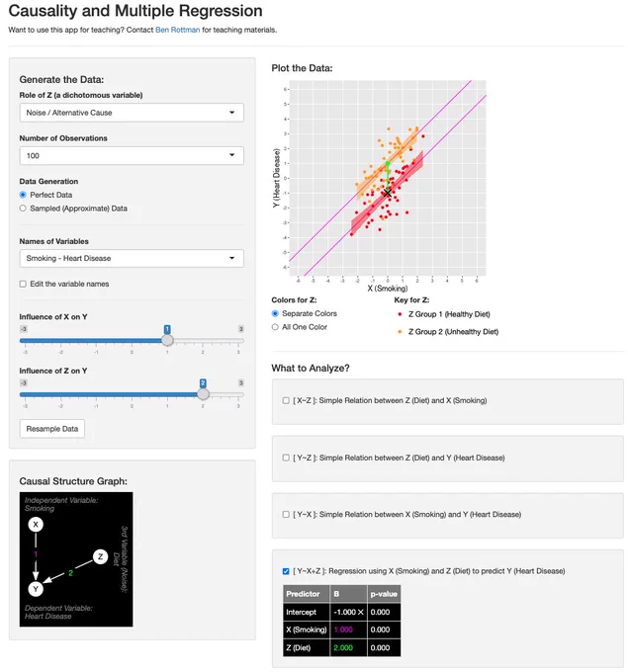Open Role of Z dropdown
Screen dimensions: 628x672
(132, 113)
